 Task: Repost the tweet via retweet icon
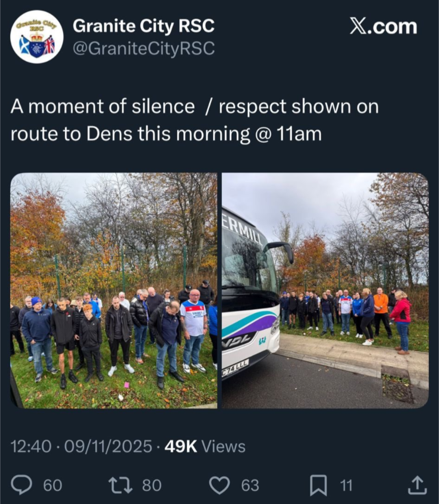pos(120,485)
